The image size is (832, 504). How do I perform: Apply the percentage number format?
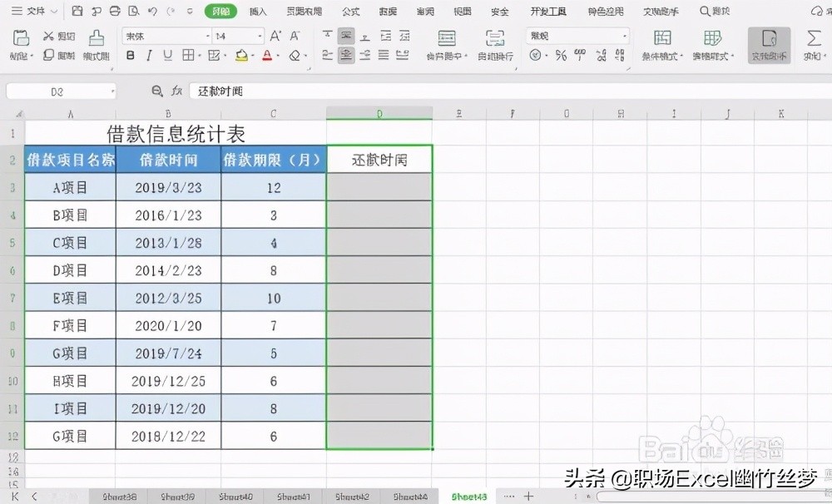click(x=560, y=55)
